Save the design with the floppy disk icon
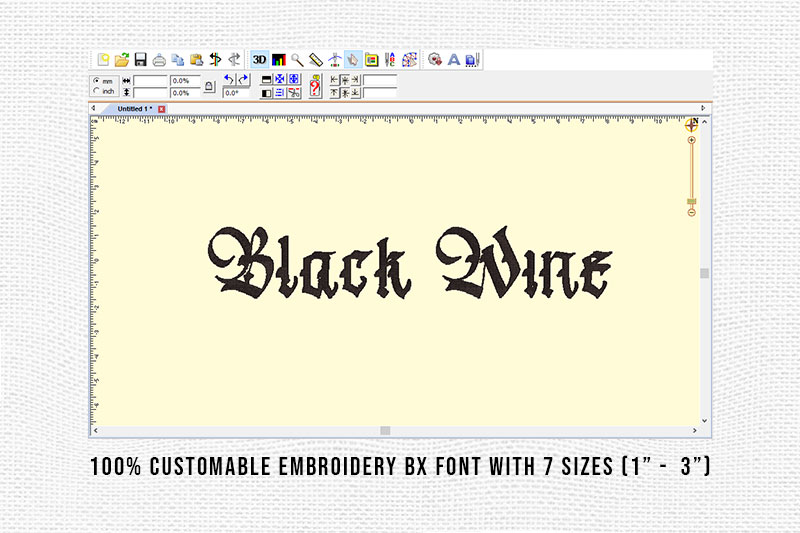This screenshot has width=800, height=533. [141, 60]
